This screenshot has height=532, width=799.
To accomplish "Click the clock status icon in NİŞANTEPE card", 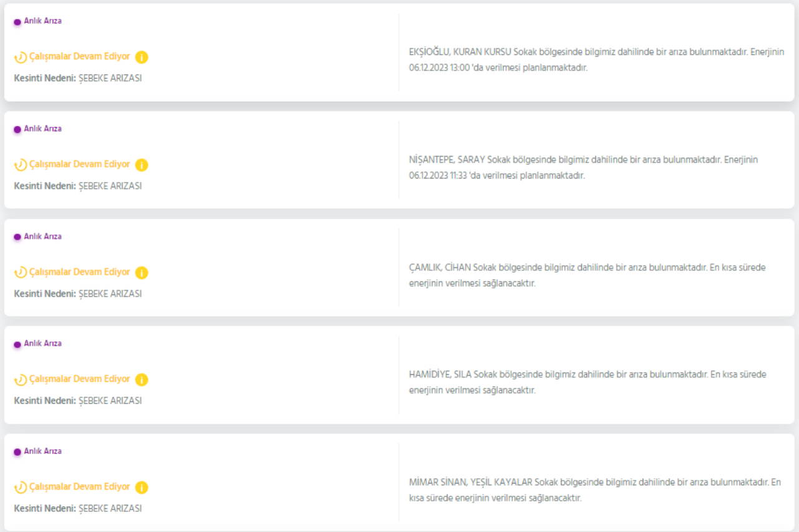I will [x=21, y=165].
